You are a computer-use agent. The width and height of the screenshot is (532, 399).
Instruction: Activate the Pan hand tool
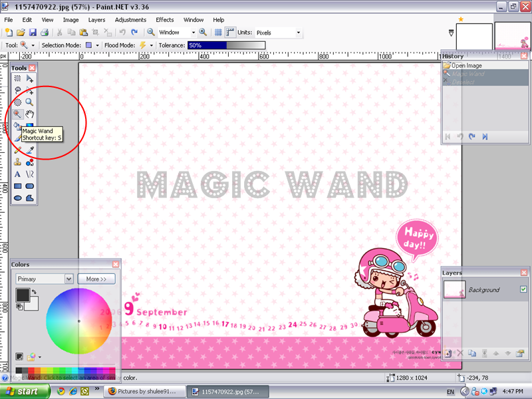29,114
